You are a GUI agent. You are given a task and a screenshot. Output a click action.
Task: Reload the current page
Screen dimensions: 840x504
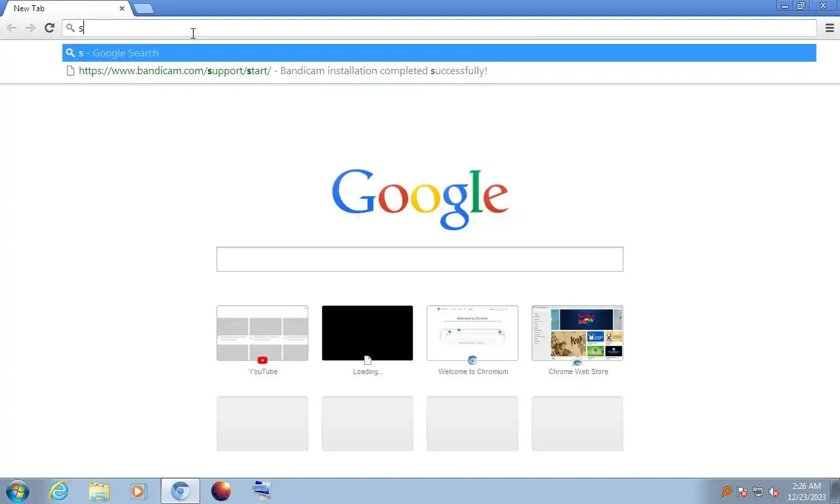49,28
